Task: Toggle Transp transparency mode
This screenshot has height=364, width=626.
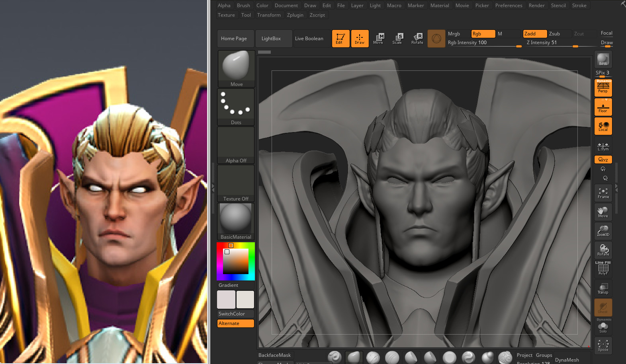Action: click(x=603, y=288)
